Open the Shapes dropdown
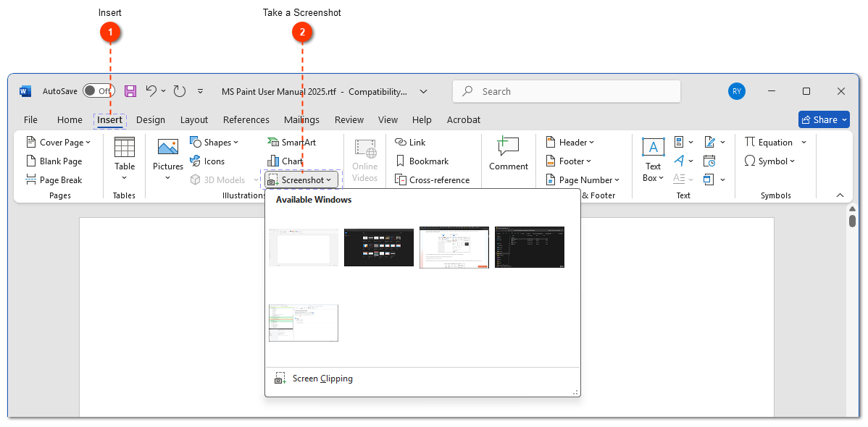 pos(214,142)
